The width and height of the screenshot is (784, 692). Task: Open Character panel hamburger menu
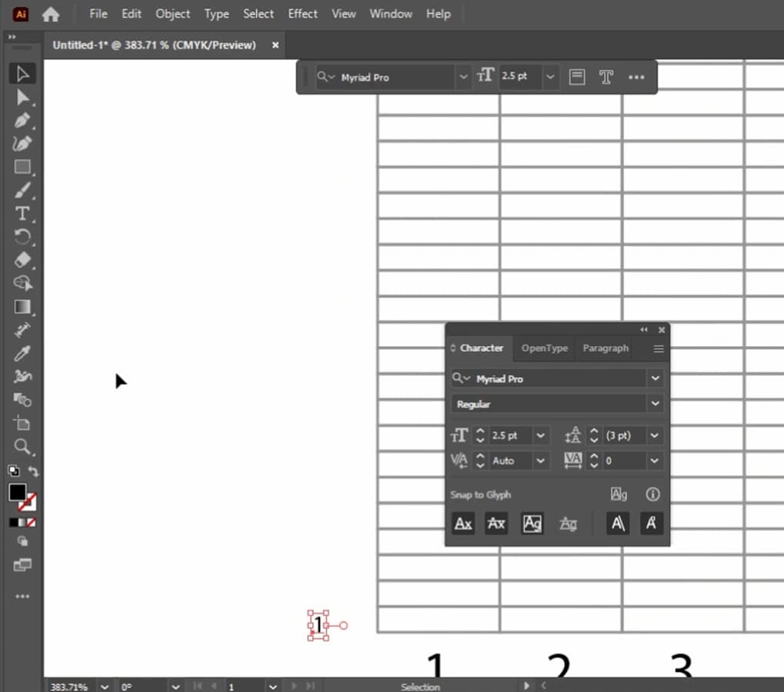(x=659, y=348)
